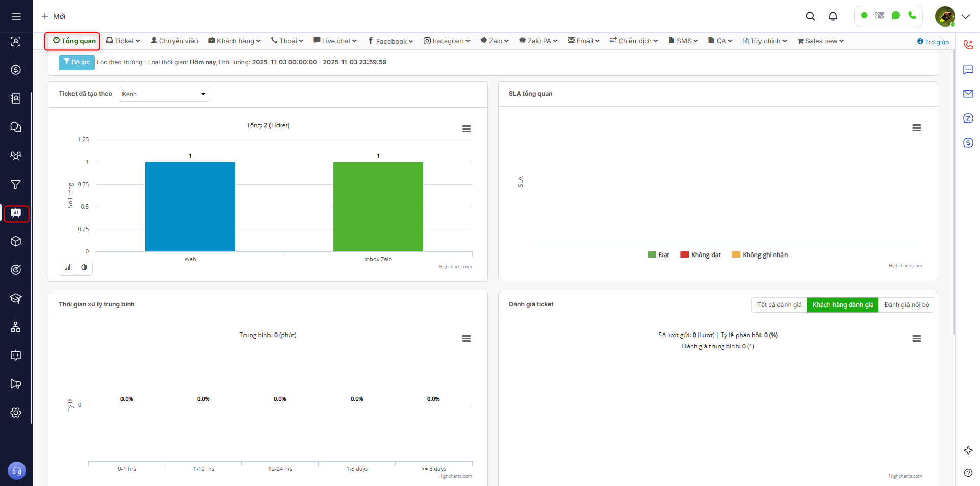Open the Kênh dropdown
The image size is (980, 486).
164,94
